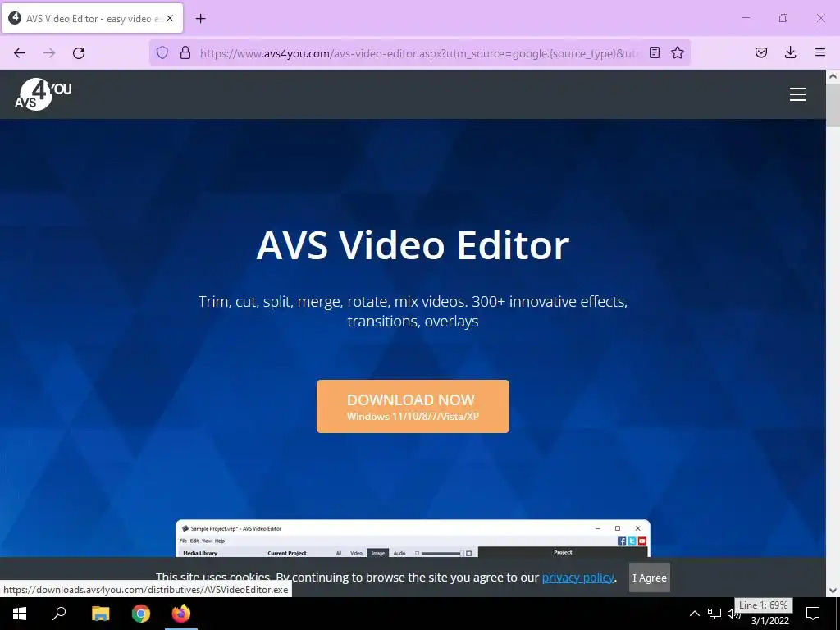
Task: Click the DOWNLOAD NOW button
Action: pos(413,407)
